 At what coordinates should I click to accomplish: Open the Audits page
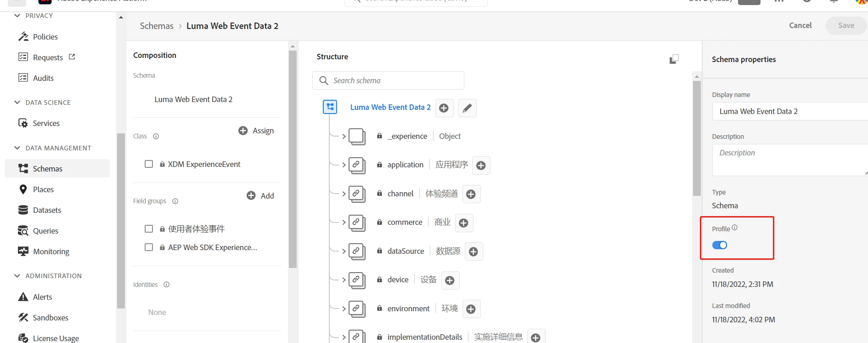coord(43,78)
